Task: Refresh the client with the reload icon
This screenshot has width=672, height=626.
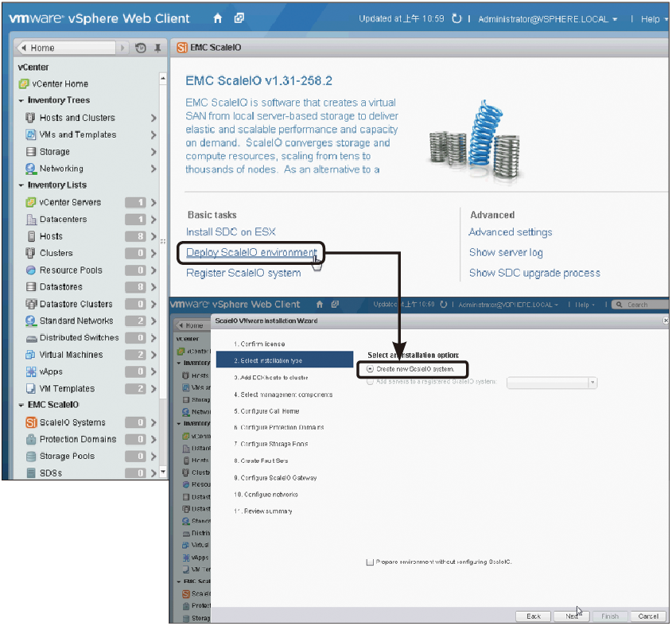Action: (456, 18)
